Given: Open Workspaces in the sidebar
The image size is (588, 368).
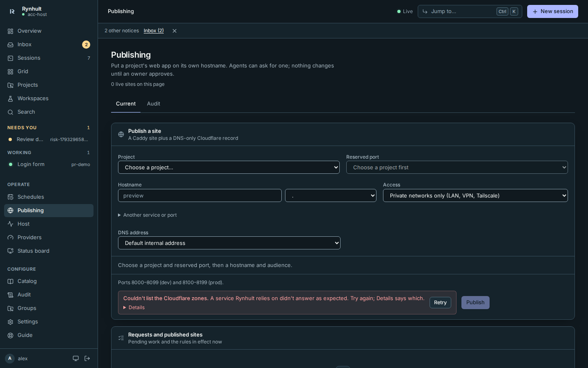Looking at the screenshot, I should coord(49,99).
